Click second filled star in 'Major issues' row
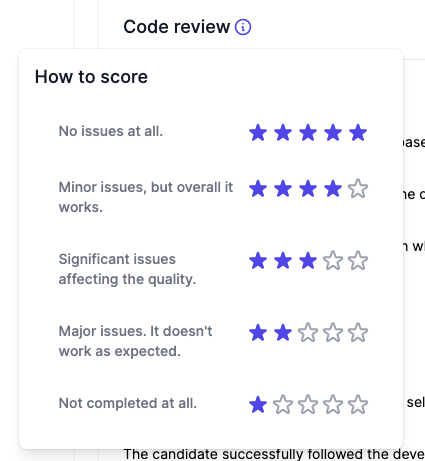425x461 pixels. (x=283, y=333)
